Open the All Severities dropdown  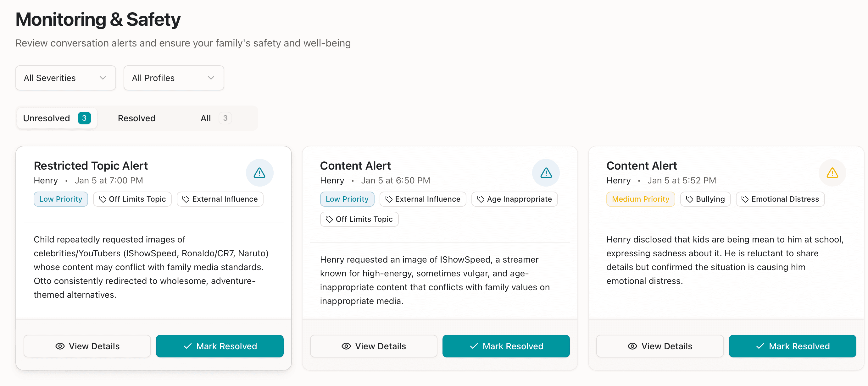pos(65,78)
